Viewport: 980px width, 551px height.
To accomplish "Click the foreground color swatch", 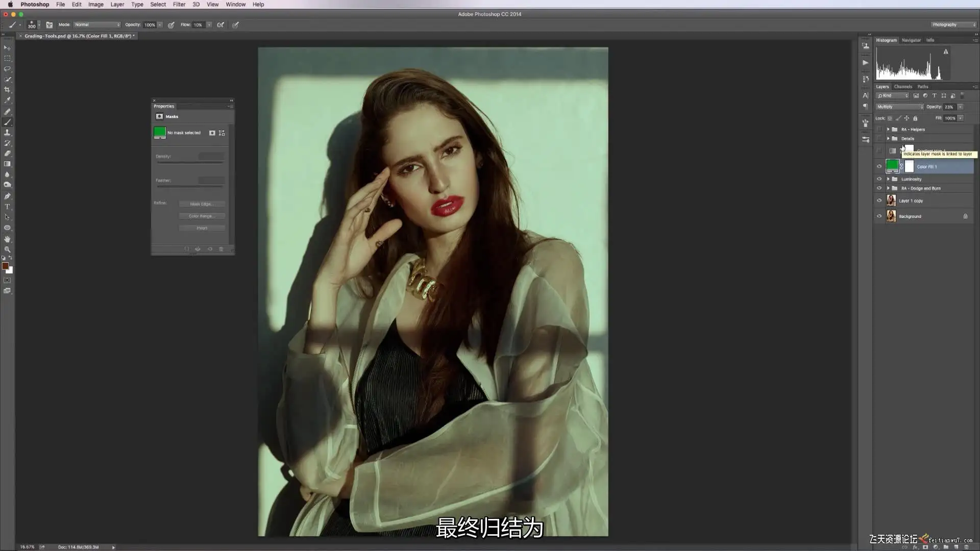I will pyautogui.click(x=5, y=266).
